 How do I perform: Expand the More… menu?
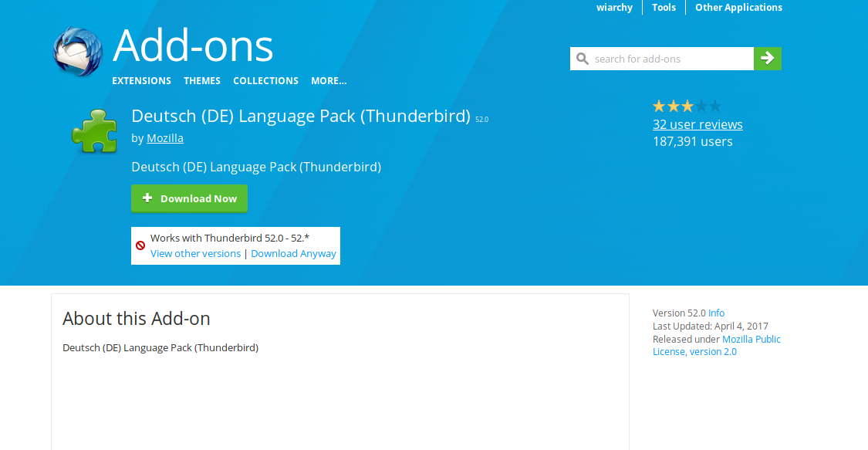(329, 81)
